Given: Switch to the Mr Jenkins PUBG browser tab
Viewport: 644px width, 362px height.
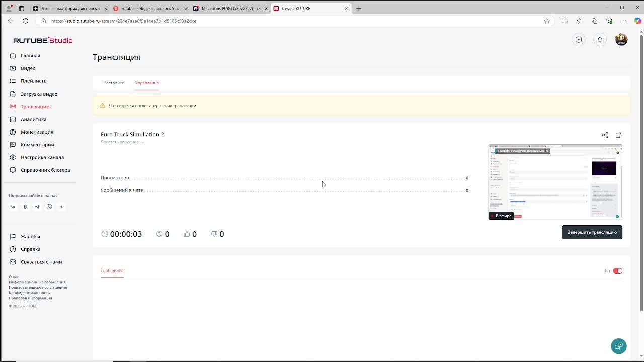Looking at the screenshot, I should (230, 8).
